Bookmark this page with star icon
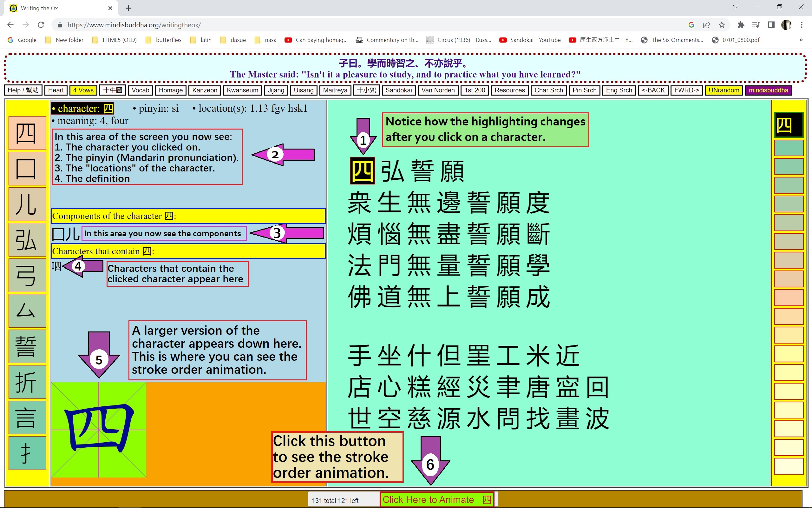Screen dimensions: 812x508 click(721, 25)
